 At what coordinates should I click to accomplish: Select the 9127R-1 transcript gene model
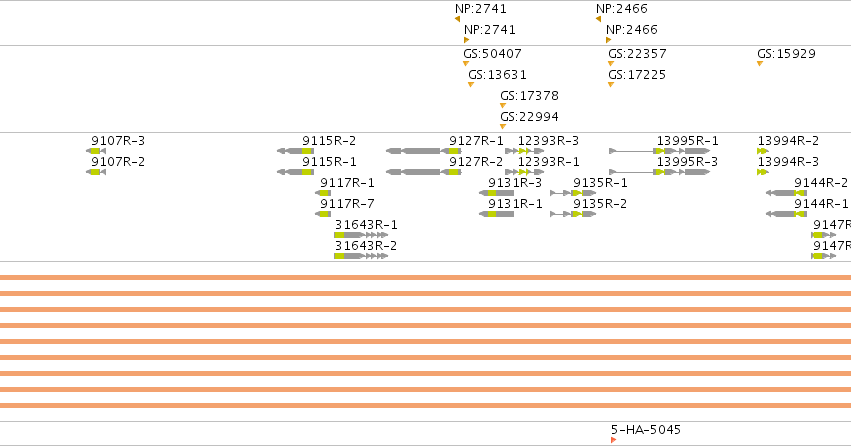pyautogui.click(x=424, y=151)
